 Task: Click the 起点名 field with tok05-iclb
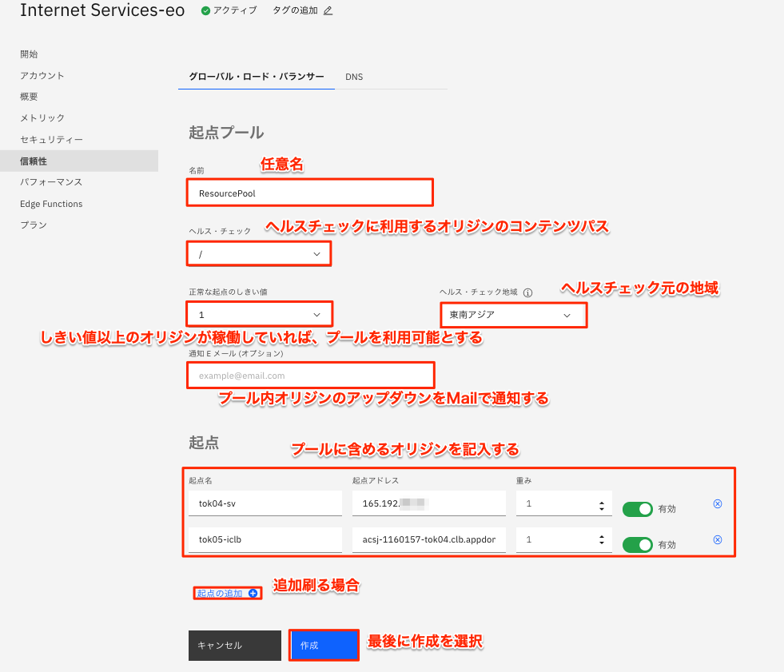[x=265, y=539]
